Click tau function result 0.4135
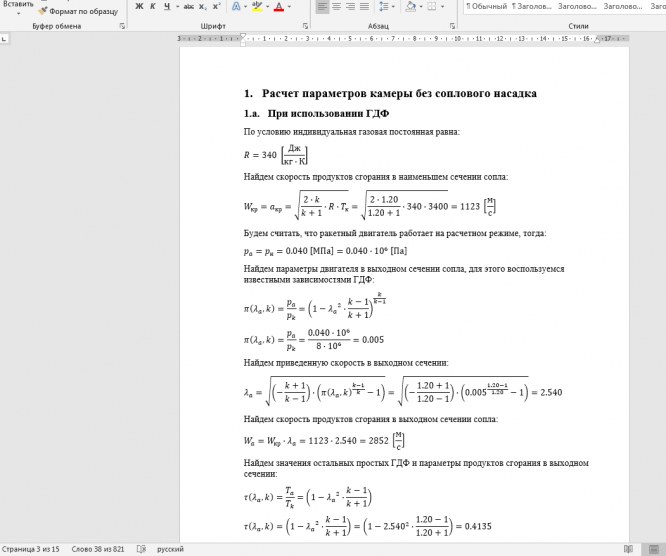The height and width of the screenshot is (556, 666). click(478, 527)
